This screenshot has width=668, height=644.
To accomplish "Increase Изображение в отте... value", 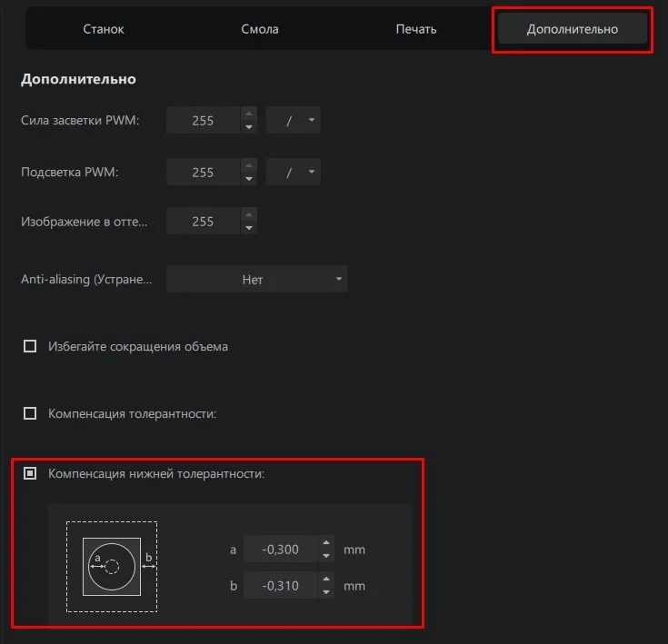I will pyautogui.click(x=249, y=214).
